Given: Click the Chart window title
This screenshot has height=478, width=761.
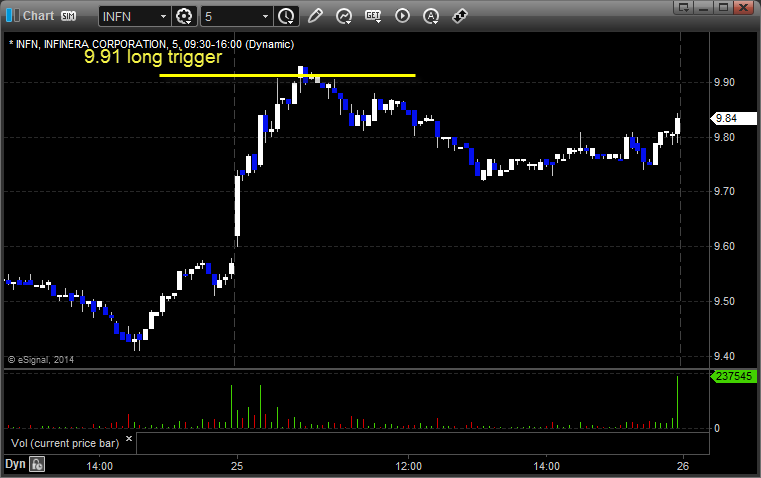Looking at the screenshot, I should coord(39,16).
